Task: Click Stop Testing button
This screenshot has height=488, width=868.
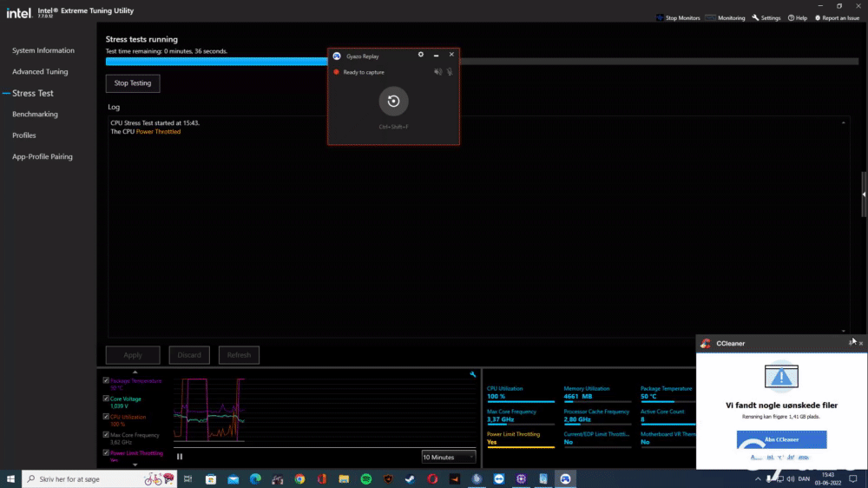Action: click(133, 83)
